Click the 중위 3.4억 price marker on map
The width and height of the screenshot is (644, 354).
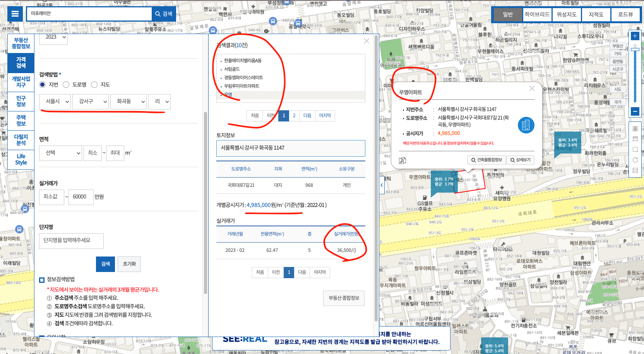pos(568,144)
